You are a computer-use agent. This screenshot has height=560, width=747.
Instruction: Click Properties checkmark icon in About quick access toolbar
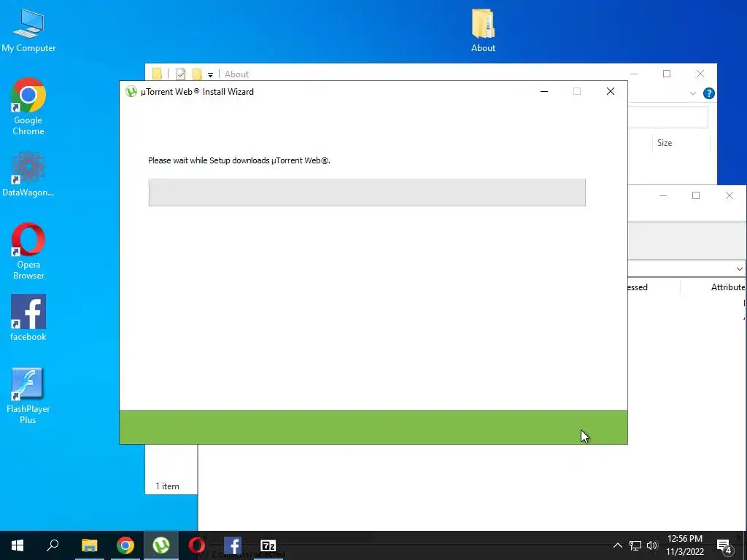pyautogui.click(x=181, y=74)
